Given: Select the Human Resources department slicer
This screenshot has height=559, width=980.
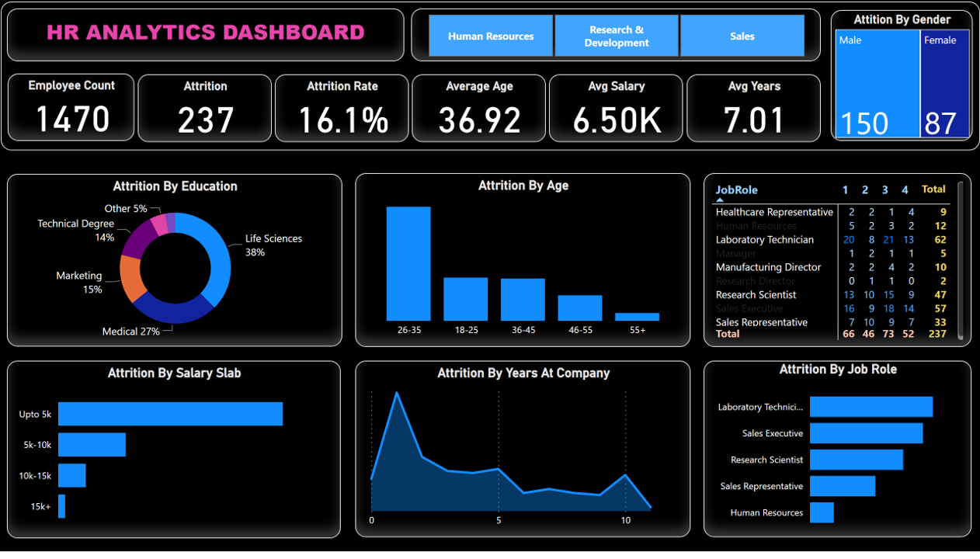Looking at the screenshot, I should tap(491, 36).
